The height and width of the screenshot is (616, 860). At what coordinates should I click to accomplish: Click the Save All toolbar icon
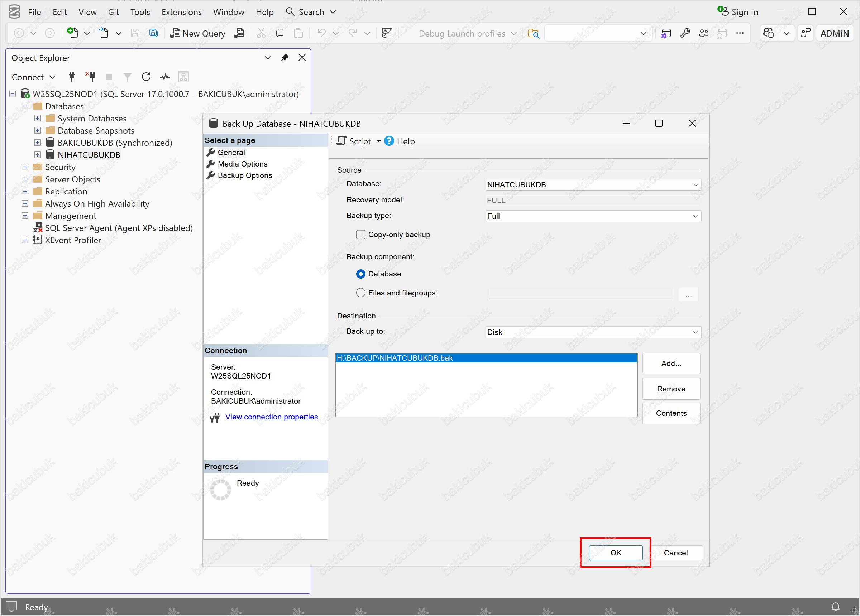point(153,33)
